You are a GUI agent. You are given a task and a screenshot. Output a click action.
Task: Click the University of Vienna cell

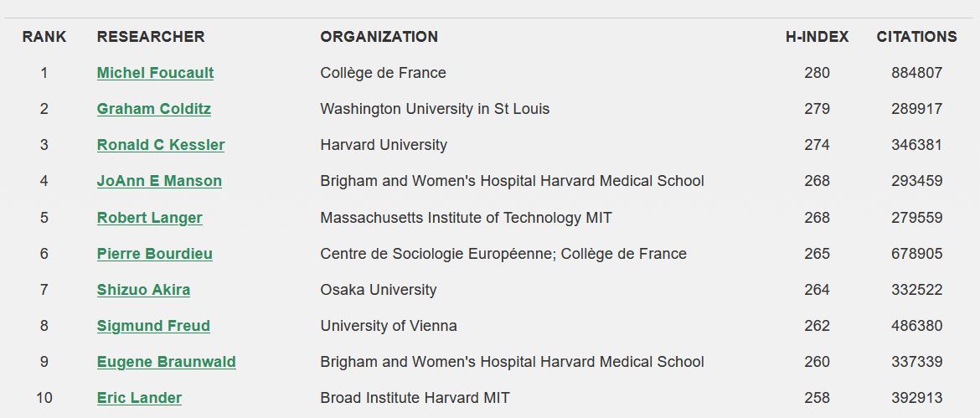[x=389, y=326]
